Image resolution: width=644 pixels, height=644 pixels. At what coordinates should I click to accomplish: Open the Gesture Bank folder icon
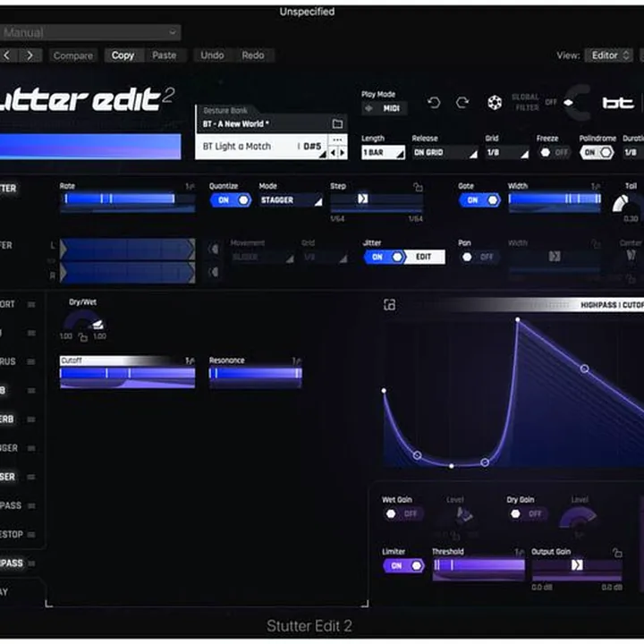pyautogui.click(x=337, y=123)
